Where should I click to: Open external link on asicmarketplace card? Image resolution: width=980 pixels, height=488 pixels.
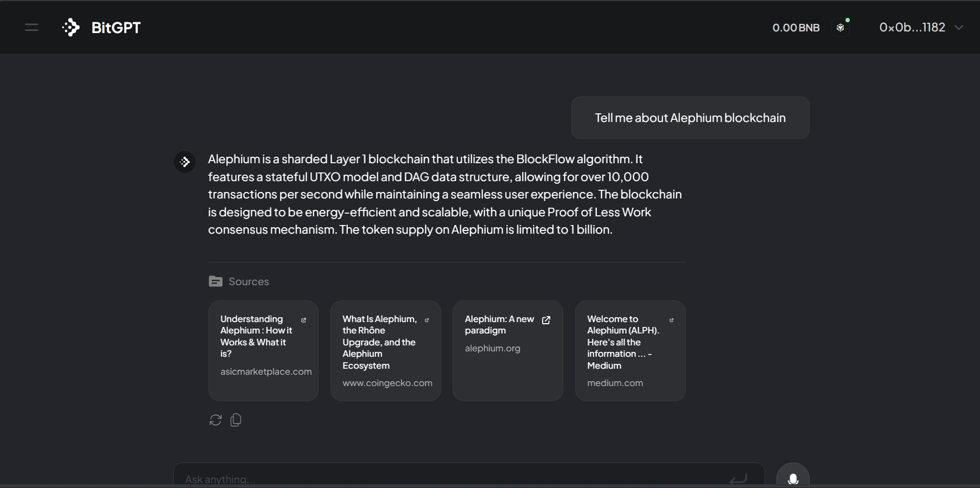click(303, 320)
